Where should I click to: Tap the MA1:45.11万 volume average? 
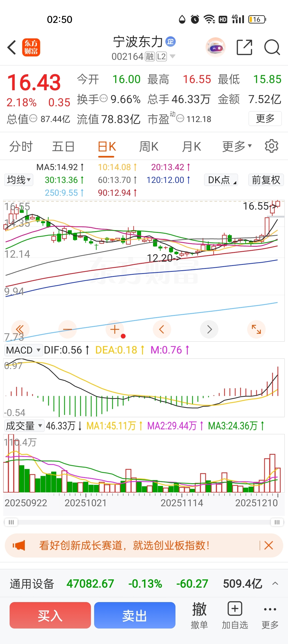click(115, 426)
